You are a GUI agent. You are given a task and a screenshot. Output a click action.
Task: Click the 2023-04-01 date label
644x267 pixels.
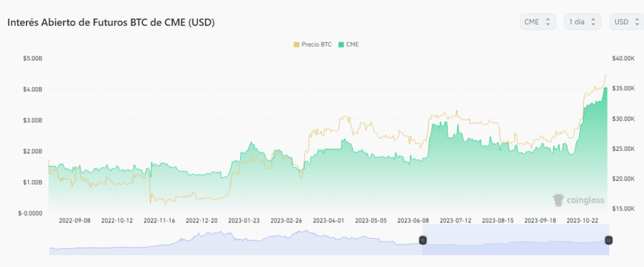pyautogui.click(x=328, y=221)
